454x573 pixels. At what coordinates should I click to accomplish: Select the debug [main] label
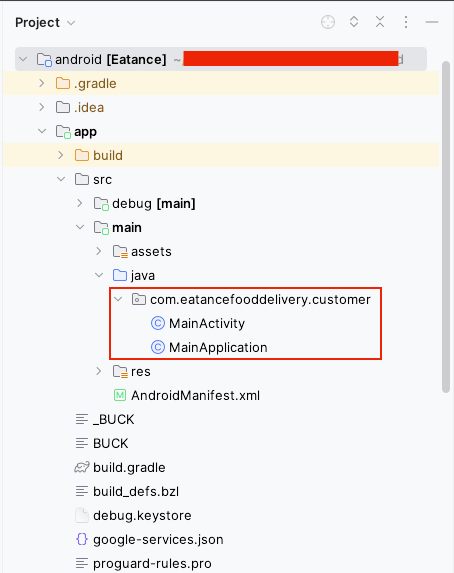[154, 204]
